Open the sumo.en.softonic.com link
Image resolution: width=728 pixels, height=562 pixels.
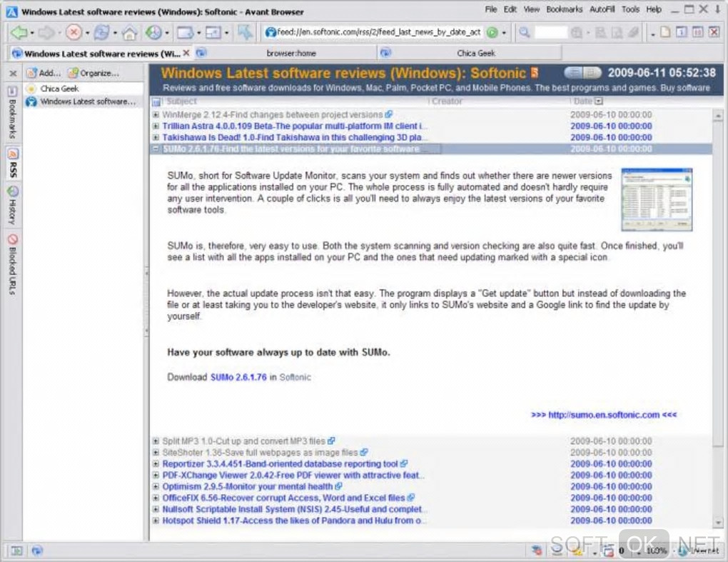tap(604, 415)
